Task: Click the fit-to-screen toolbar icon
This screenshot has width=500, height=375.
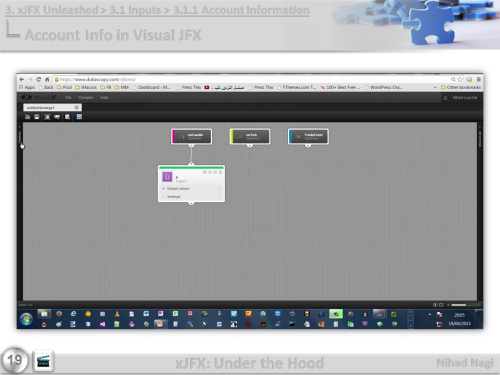Action: point(47,117)
